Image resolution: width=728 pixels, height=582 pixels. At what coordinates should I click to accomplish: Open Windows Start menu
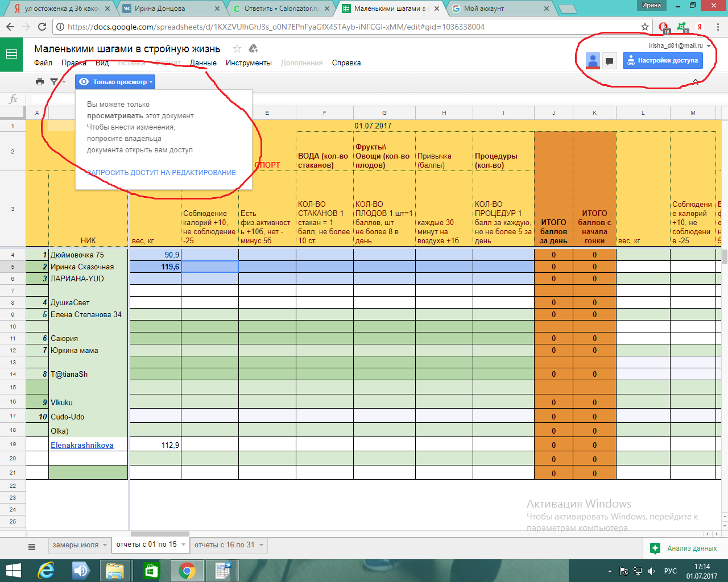[x=13, y=571]
